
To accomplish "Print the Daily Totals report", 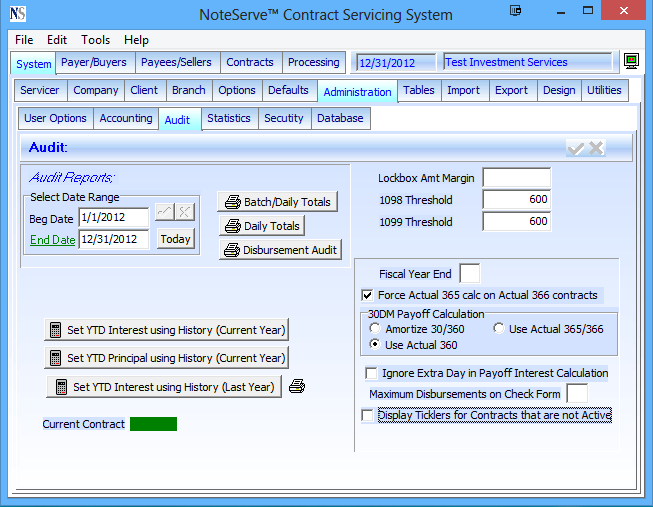I will (262, 226).
